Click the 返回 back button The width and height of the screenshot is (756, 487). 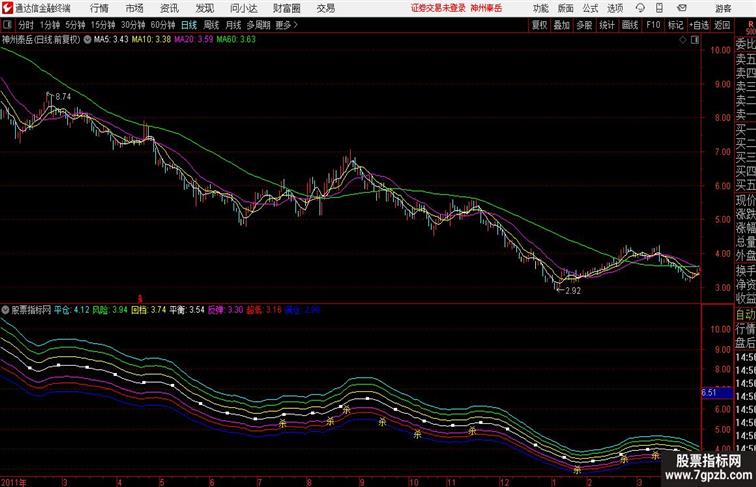[x=722, y=25]
